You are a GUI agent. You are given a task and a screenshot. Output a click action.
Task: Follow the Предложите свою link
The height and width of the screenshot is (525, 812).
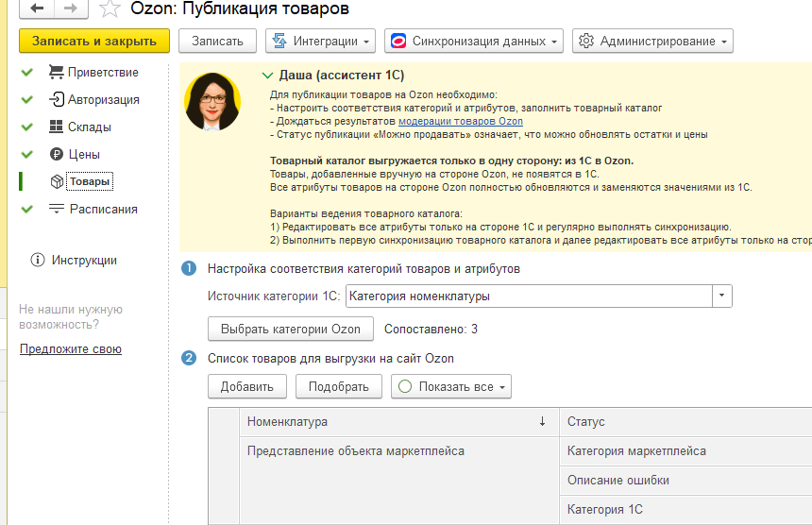[71, 349]
